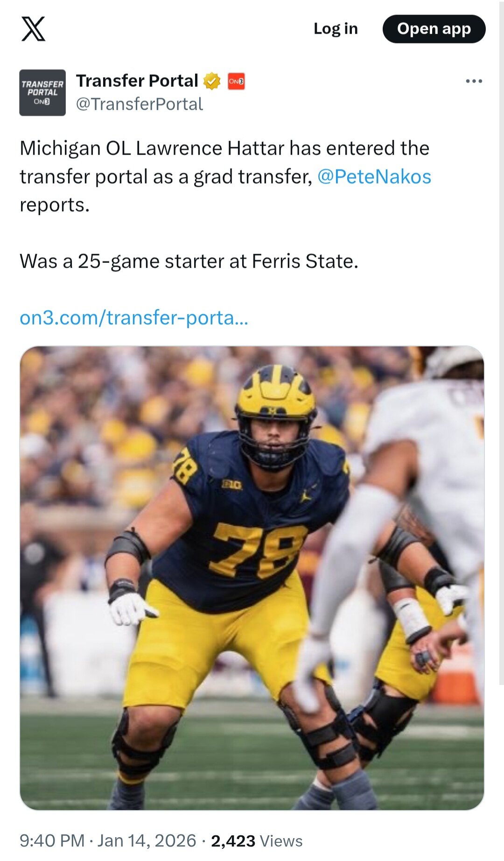Tap the Michigan OL Lawrence Hattar post text

pos(224,148)
